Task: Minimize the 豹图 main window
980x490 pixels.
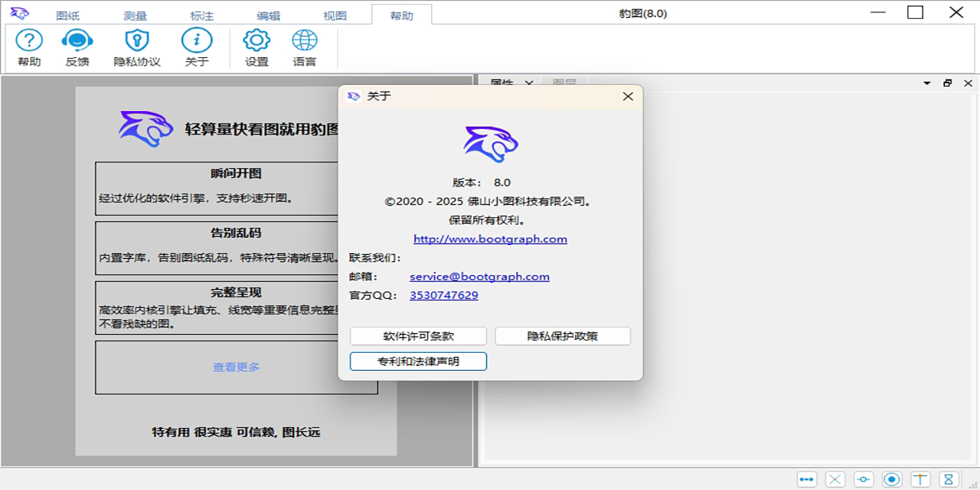Action: tap(878, 12)
